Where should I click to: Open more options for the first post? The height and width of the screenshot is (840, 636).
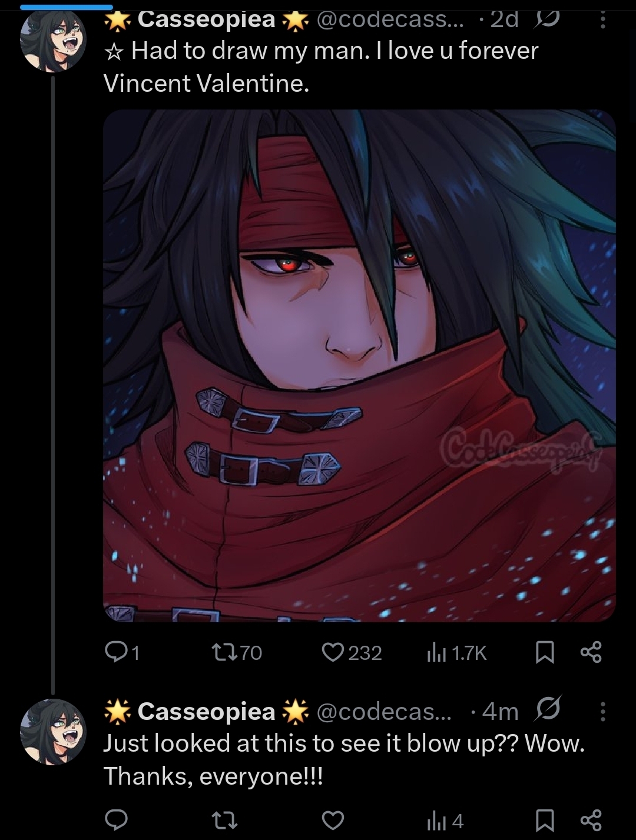point(602,21)
